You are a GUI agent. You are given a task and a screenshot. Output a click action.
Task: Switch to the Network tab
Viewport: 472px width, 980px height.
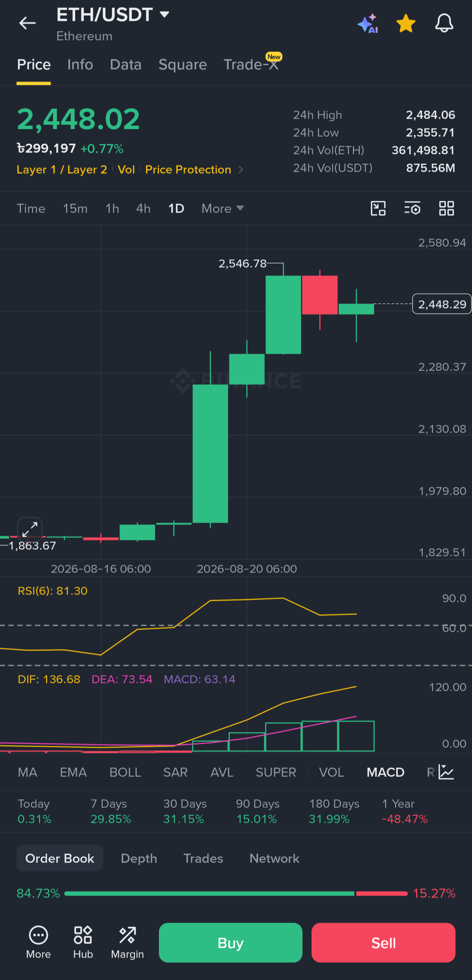click(275, 859)
